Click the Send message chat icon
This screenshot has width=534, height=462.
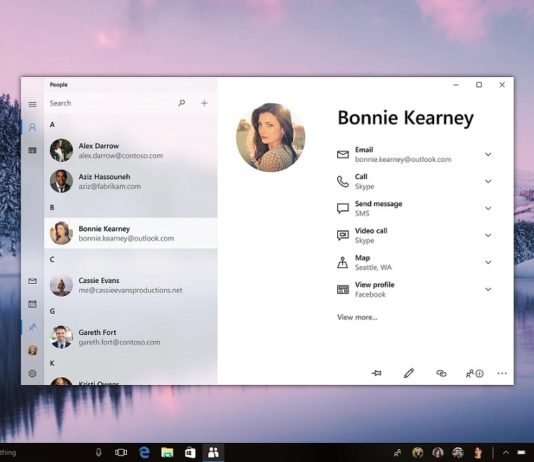pyautogui.click(x=343, y=208)
